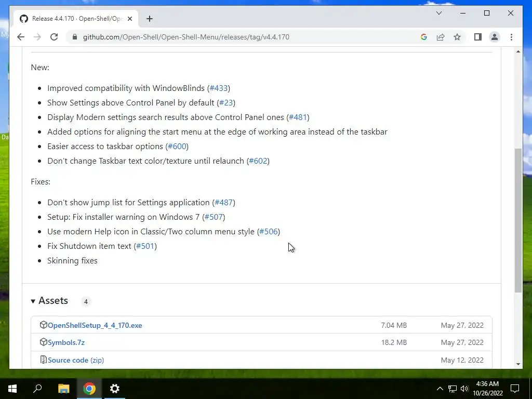Click the package icon beside Symbols.7z
Image resolution: width=532 pixels, height=399 pixels.
click(x=44, y=342)
